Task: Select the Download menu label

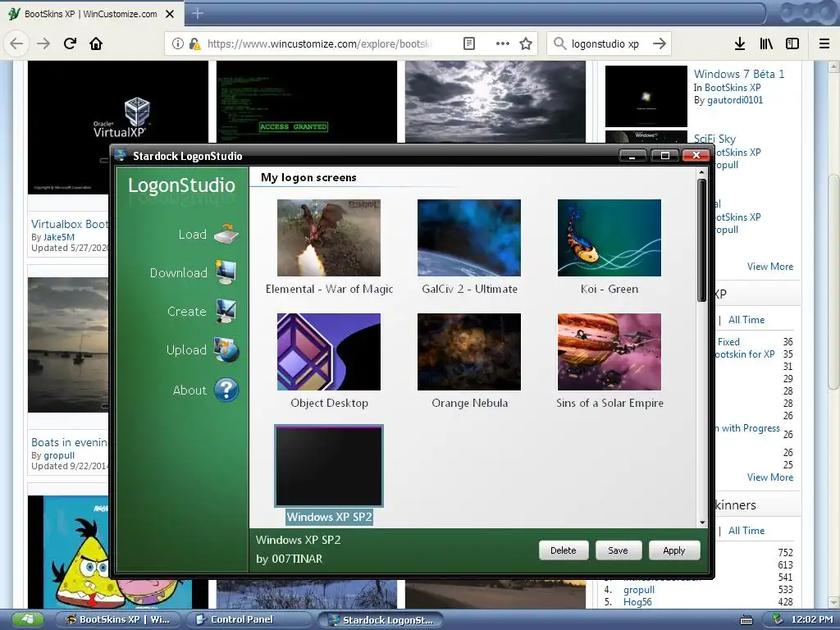Action: click(x=178, y=272)
